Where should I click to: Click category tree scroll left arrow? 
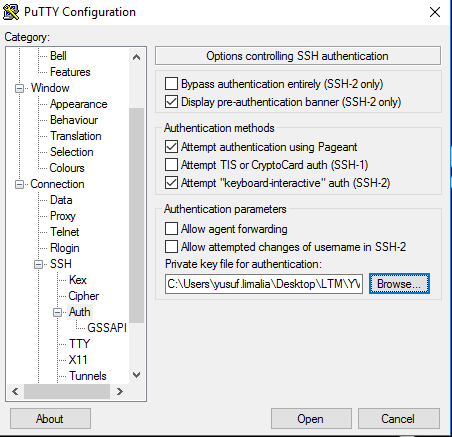click(x=15, y=391)
